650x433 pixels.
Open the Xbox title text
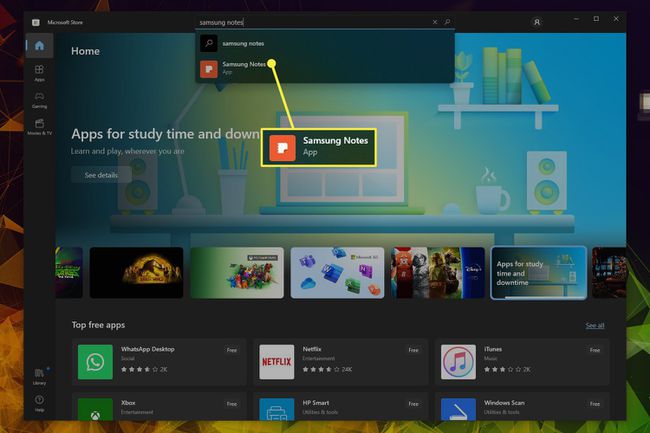pyautogui.click(x=128, y=403)
